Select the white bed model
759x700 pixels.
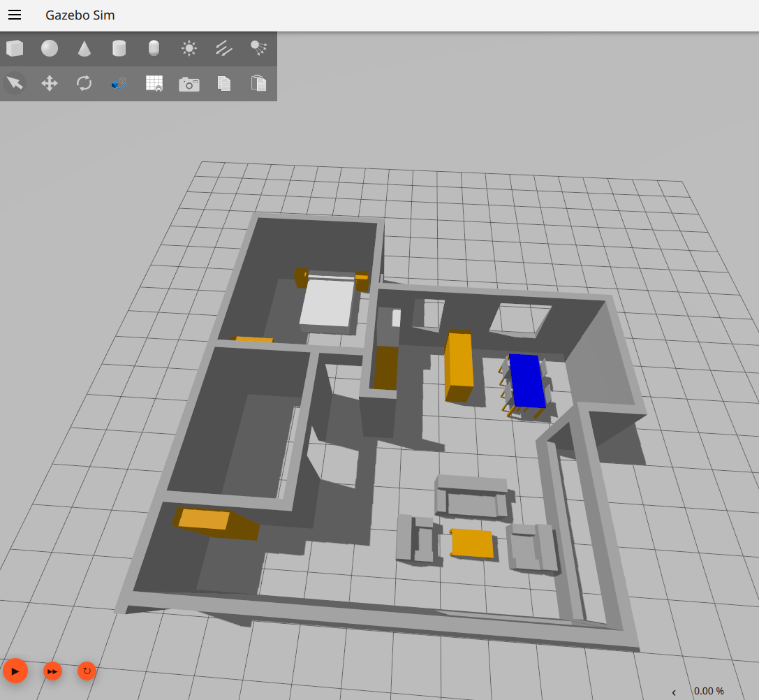click(327, 302)
